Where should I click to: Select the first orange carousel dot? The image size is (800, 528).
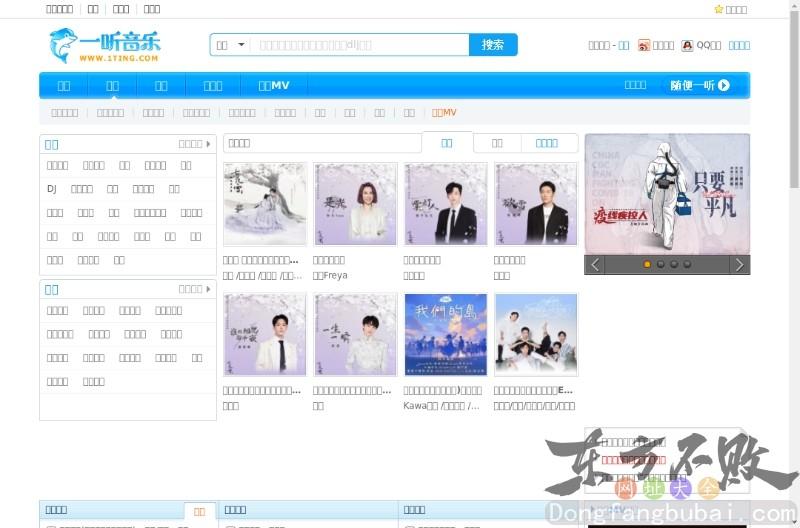pyautogui.click(x=647, y=265)
